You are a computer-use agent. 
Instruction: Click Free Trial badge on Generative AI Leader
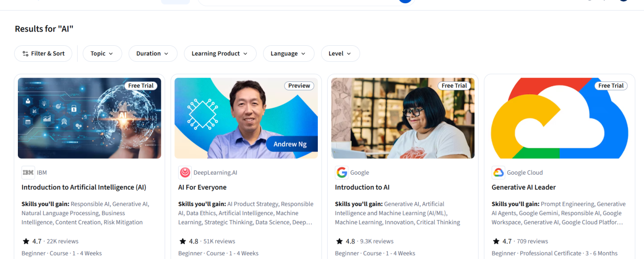(x=611, y=86)
